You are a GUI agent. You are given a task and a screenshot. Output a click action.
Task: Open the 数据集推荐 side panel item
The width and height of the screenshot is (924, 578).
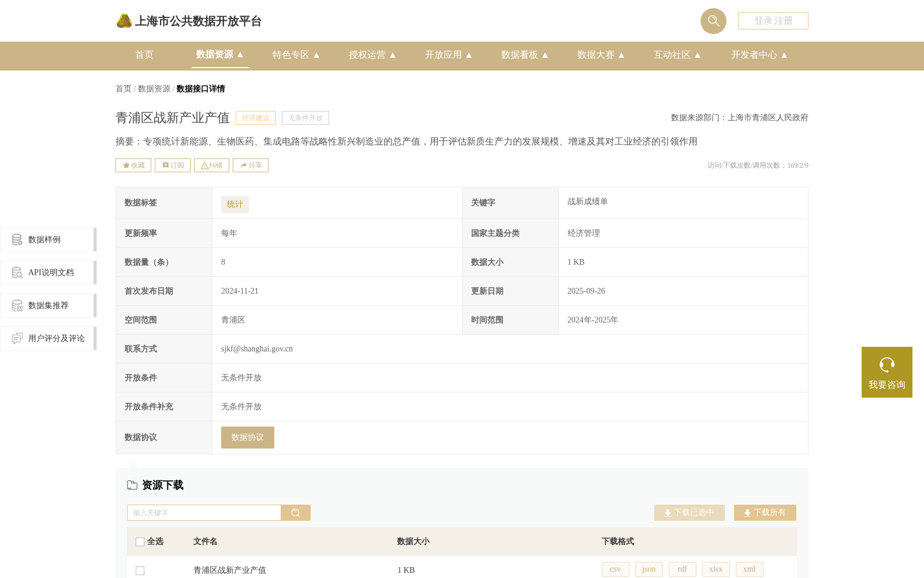[x=48, y=305]
